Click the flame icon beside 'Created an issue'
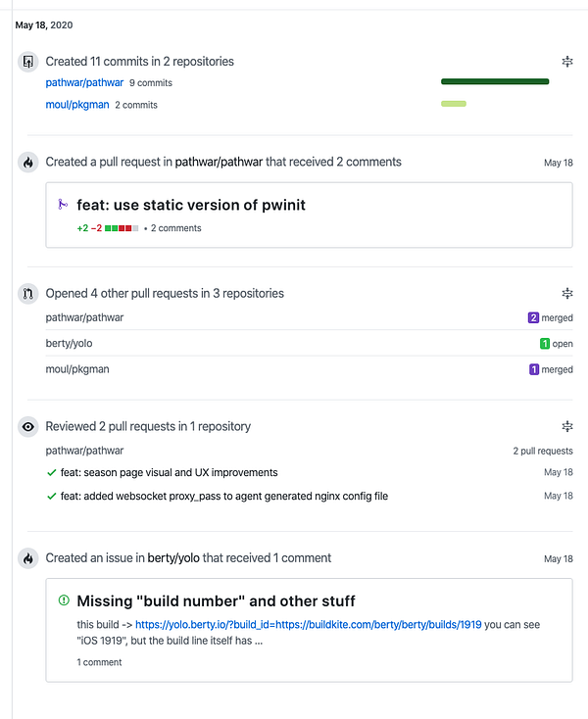This screenshot has width=588, height=719. [x=27, y=558]
